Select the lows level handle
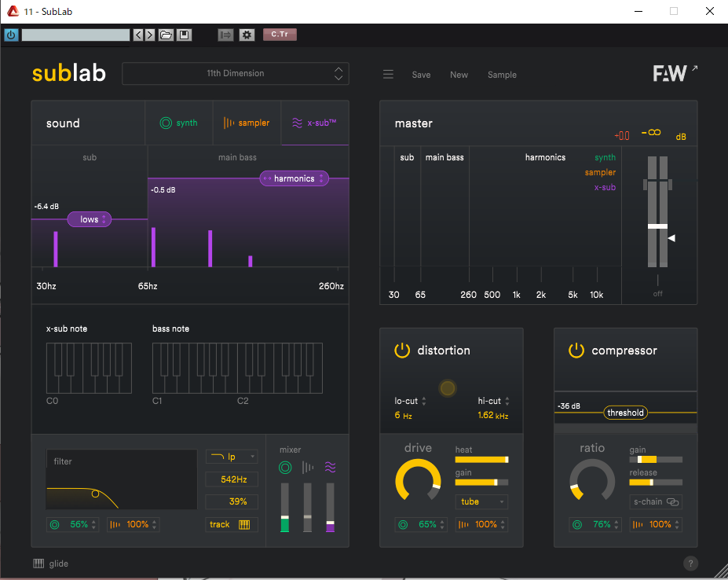This screenshot has width=728, height=580. point(90,219)
